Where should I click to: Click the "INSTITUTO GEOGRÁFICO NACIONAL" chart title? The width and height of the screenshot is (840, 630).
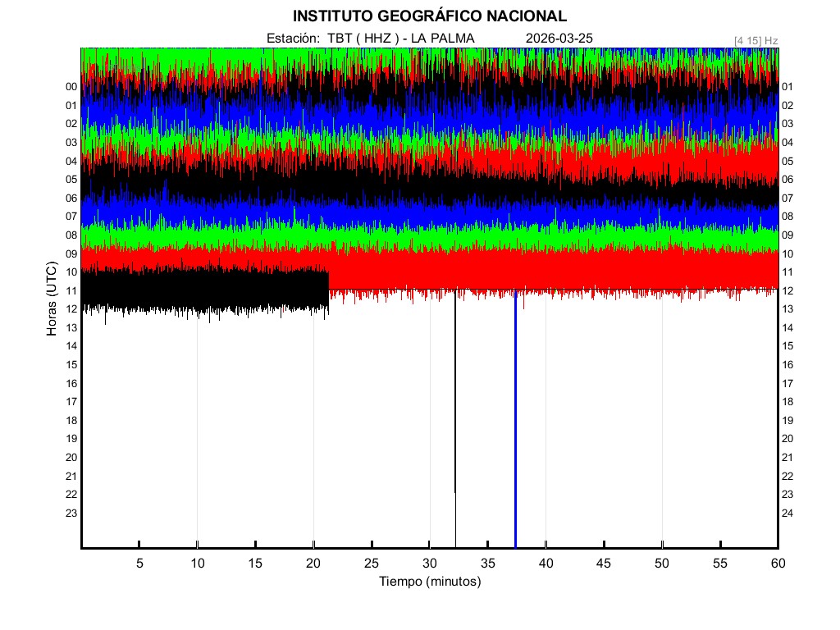click(429, 16)
